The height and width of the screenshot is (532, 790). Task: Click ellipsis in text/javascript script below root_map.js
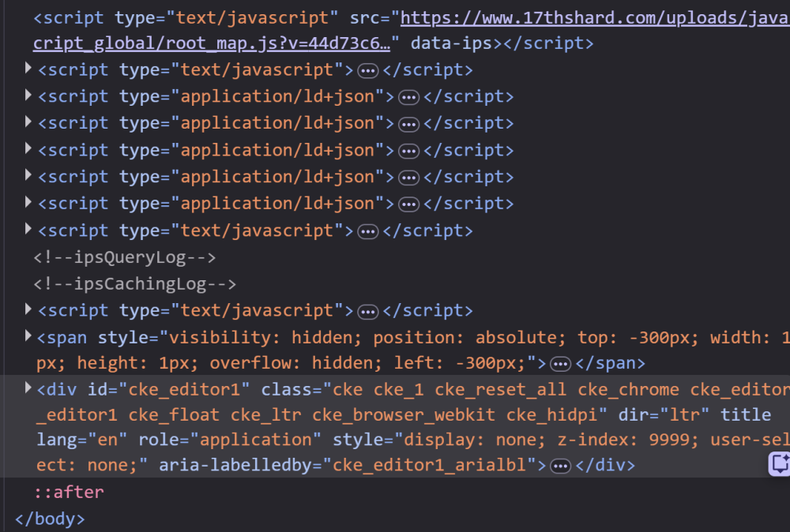(x=368, y=71)
